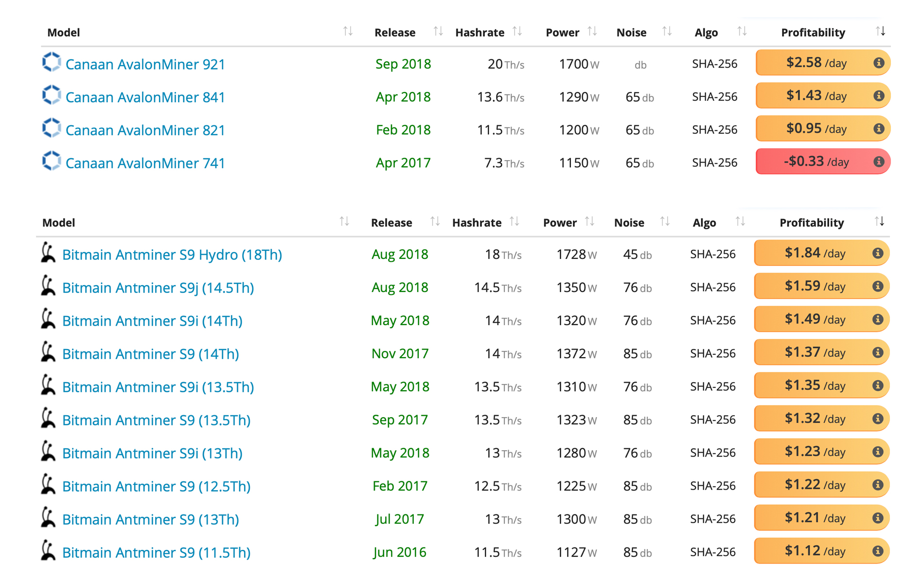Sort Bitmain table by Power arrows
The image size is (924, 584).
[589, 222]
